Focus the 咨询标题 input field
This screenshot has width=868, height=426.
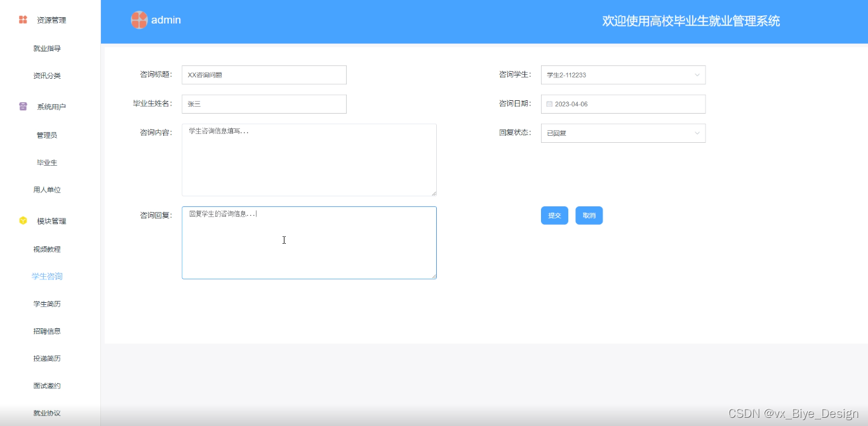tap(264, 75)
